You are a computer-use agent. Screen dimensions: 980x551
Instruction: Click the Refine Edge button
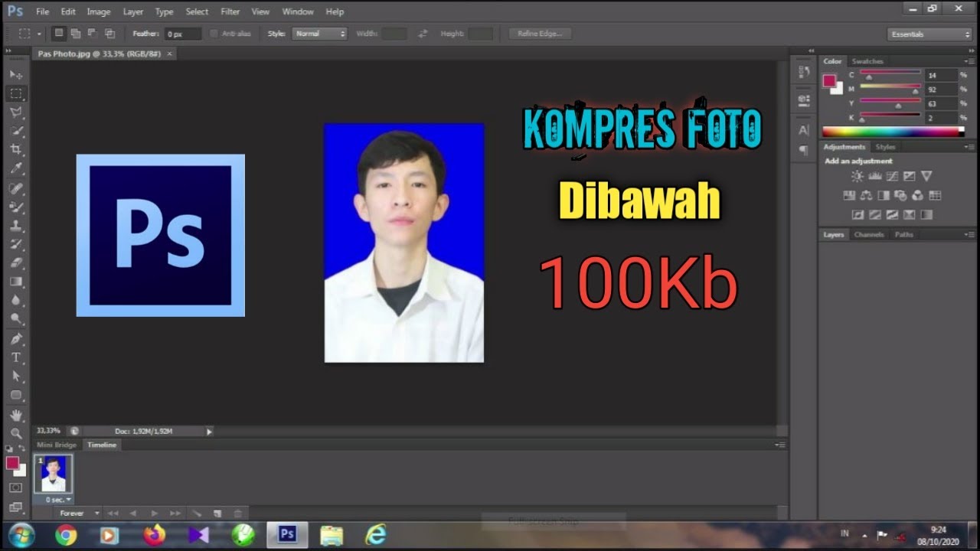pyautogui.click(x=540, y=34)
